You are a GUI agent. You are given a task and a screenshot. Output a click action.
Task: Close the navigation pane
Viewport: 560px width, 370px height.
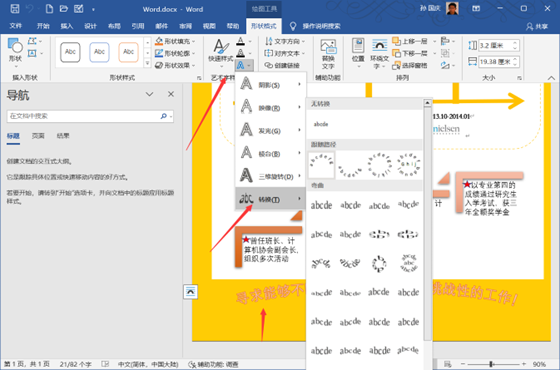pyautogui.click(x=171, y=94)
